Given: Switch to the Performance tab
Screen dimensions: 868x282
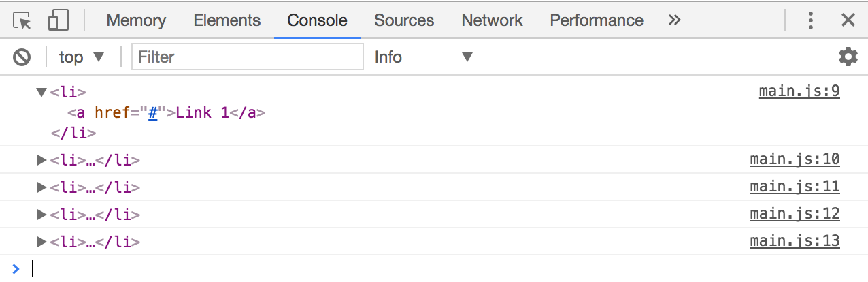Looking at the screenshot, I should tap(596, 20).
